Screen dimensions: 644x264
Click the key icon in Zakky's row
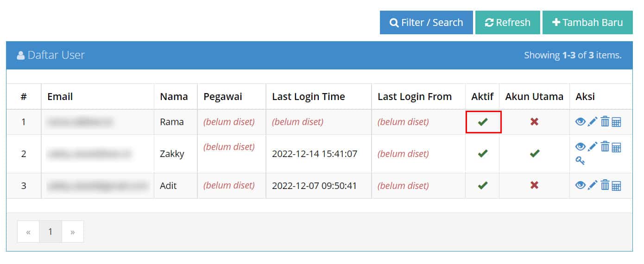click(580, 160)
